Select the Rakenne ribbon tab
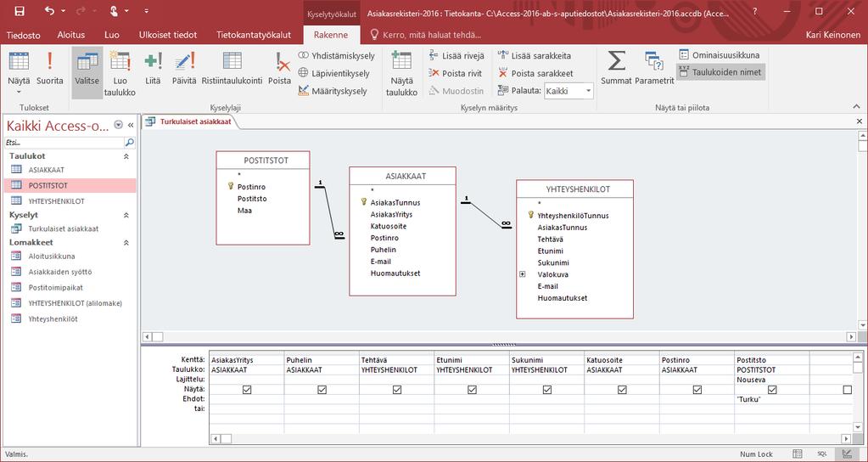 [330, 35]
